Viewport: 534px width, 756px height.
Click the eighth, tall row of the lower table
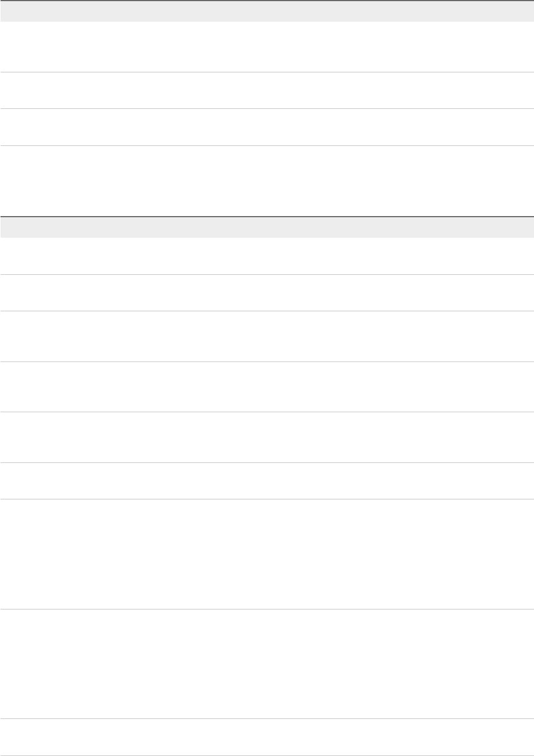[267, 664]
